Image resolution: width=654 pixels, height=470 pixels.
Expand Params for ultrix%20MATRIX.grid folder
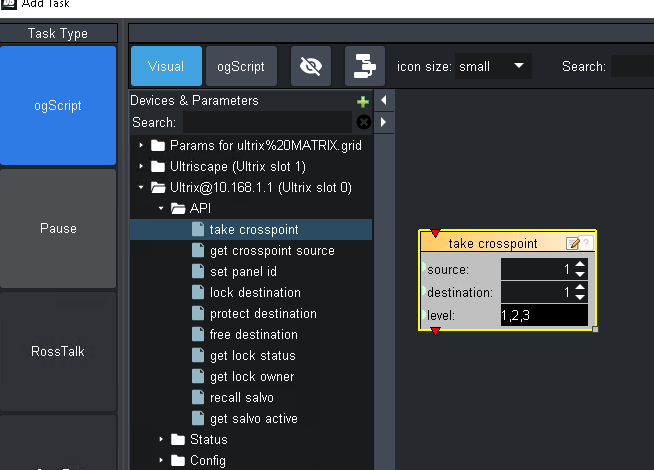[141, 145]
